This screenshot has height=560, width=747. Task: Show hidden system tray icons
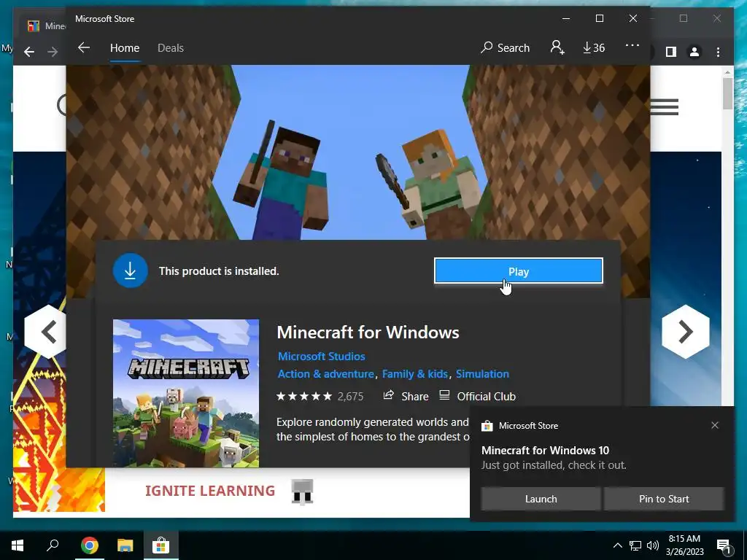(x=617, y=545)
